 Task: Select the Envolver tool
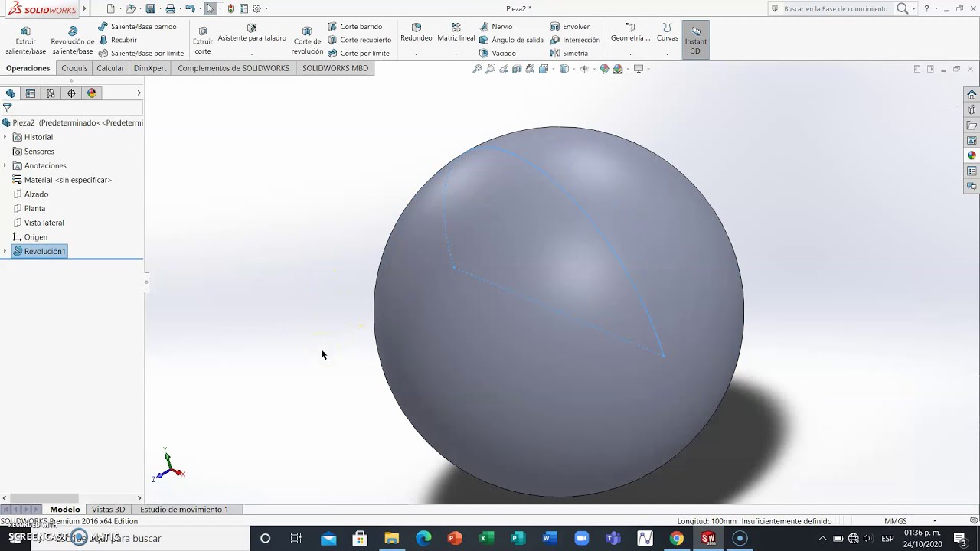(570, 27)
